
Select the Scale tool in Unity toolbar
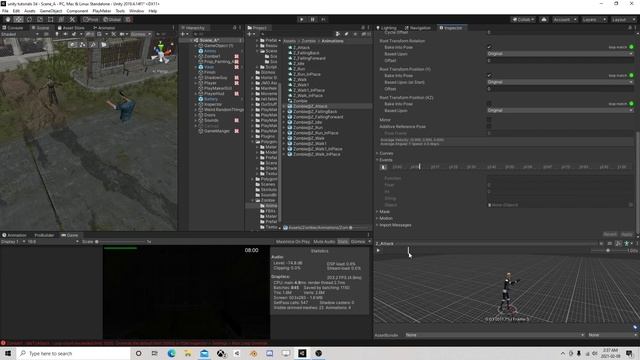(x=40, y=19)
